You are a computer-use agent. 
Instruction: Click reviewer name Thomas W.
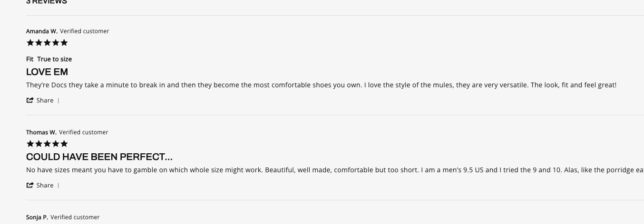(41, 132)
